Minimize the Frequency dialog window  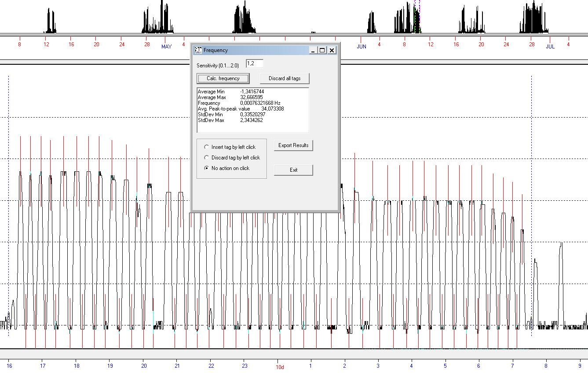click(313, 50)
